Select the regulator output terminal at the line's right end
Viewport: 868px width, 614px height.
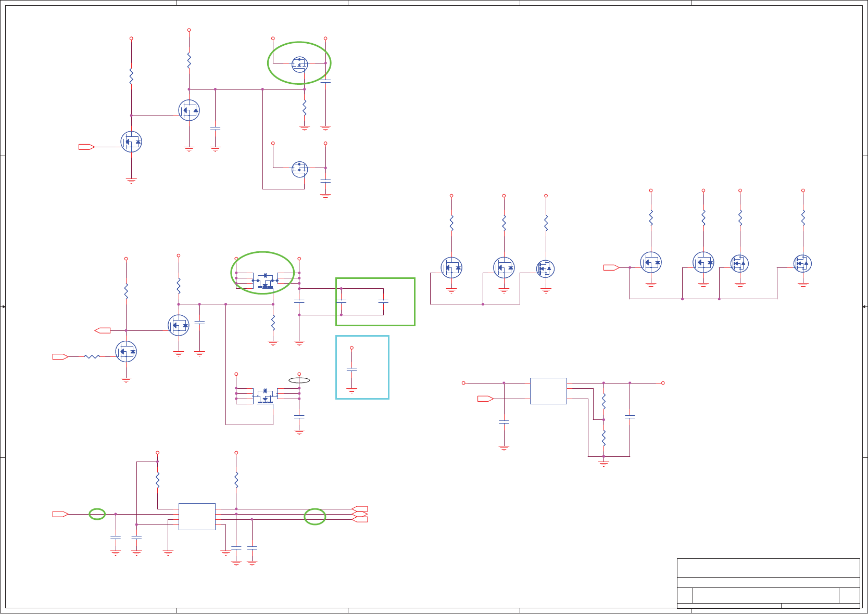(663, 383)
